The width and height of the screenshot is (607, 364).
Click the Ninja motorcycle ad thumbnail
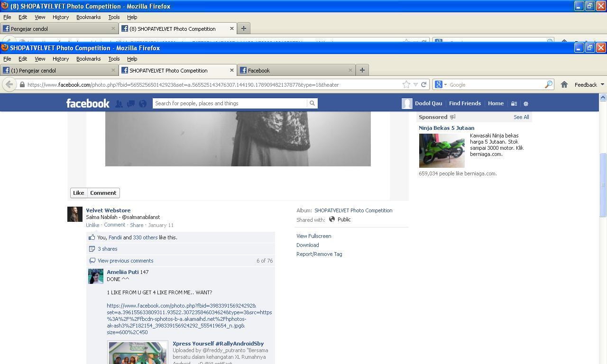441,150
